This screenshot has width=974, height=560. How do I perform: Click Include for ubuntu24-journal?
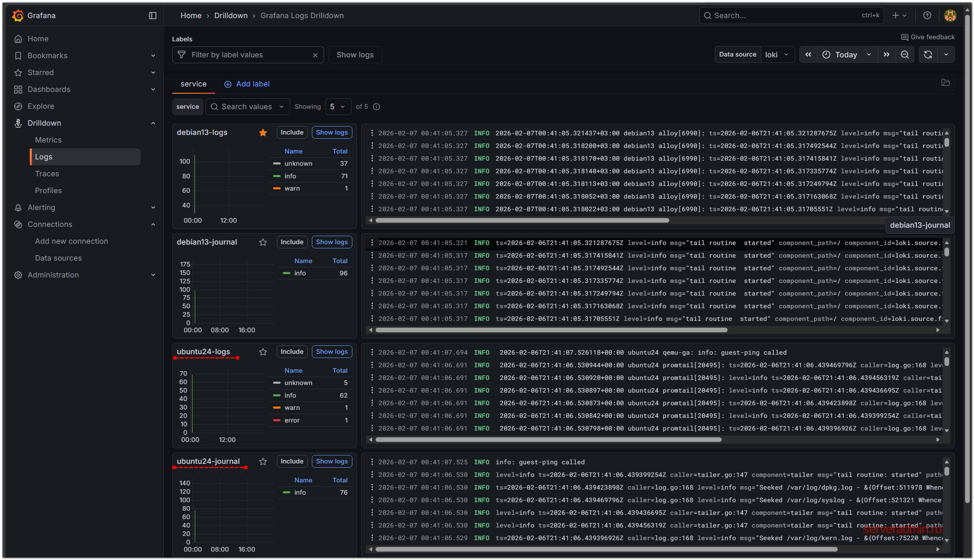pyautogui.click(x=292, y=461)
